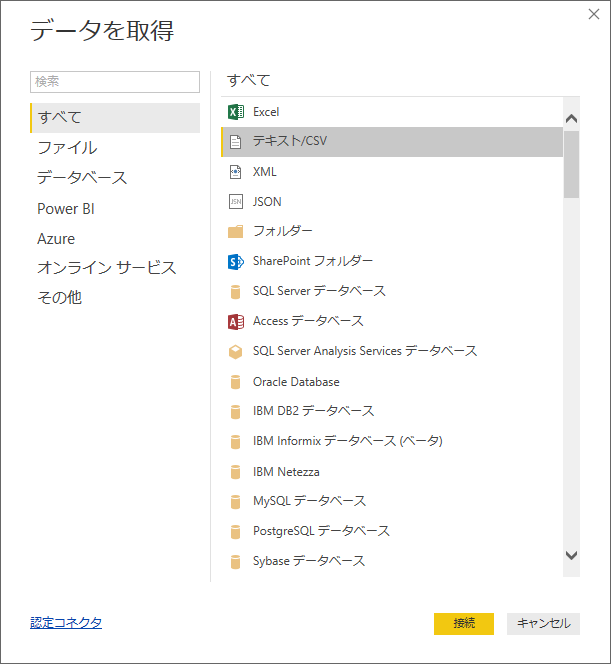This screenshot has width=611, height=664.
Task: Click the scrollbar down arrow
Action: tap(571, 555)
